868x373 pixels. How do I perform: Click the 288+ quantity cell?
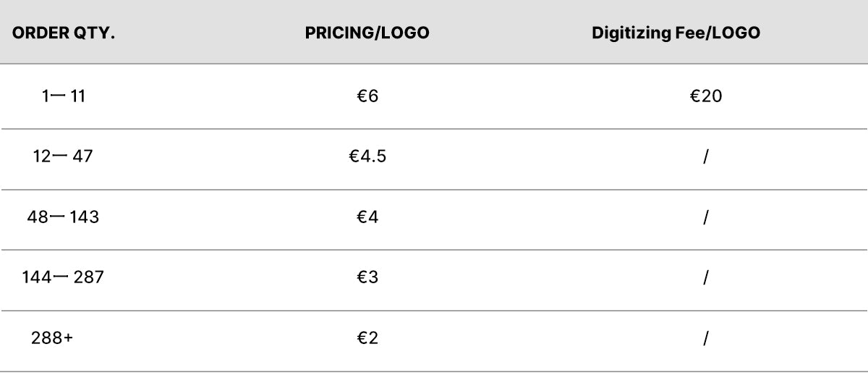tap(52, 338)
